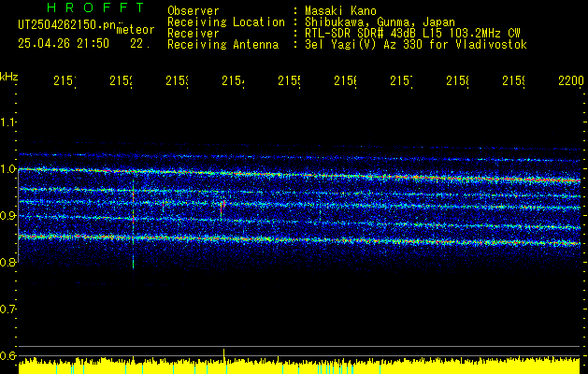The width and height of the screenshot is (588, 374).
Task: Click the 0.6 frequency axis label
Action: tap(7, 355)
